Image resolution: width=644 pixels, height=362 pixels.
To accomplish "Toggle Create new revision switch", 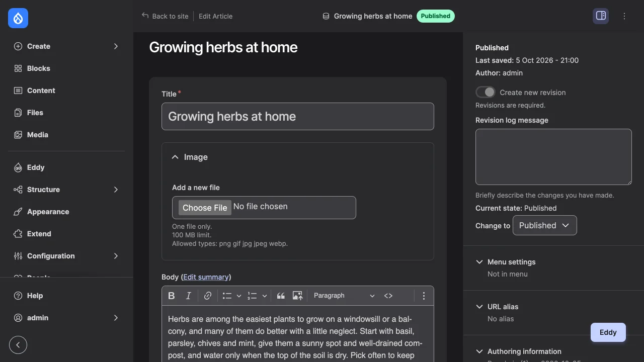I will pyautogui.click(x=486, y=93).
